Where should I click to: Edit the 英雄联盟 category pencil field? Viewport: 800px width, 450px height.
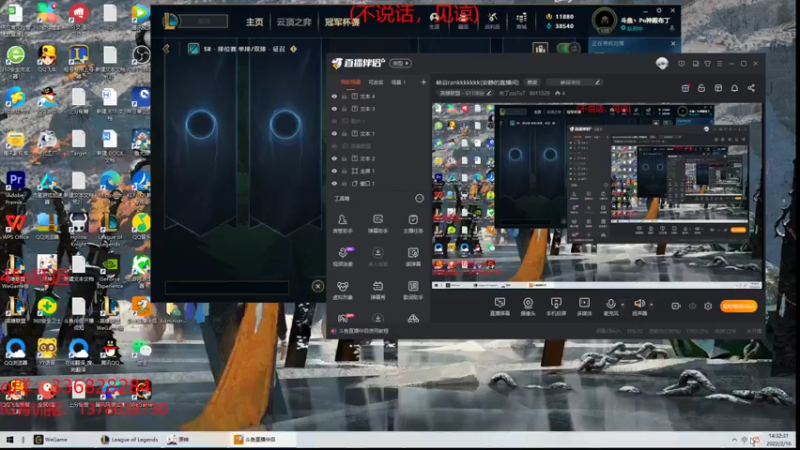point(465,93)
